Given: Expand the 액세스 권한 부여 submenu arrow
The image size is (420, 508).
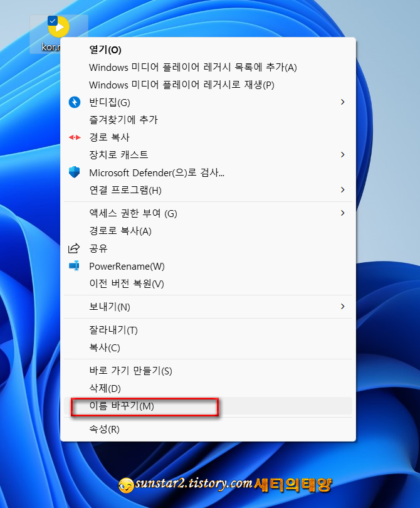Looking at the screenshot, I should pyautogui.click(x=343, y=213).
